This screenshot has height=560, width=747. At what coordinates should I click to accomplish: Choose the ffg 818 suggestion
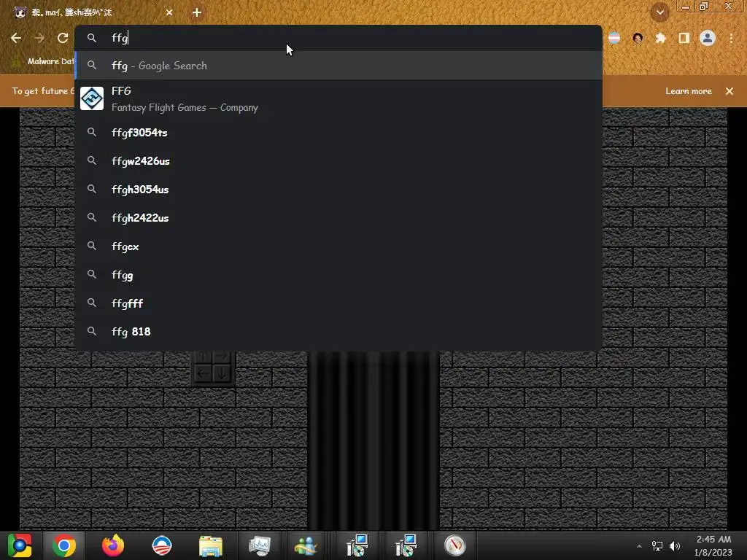[338, 332]
